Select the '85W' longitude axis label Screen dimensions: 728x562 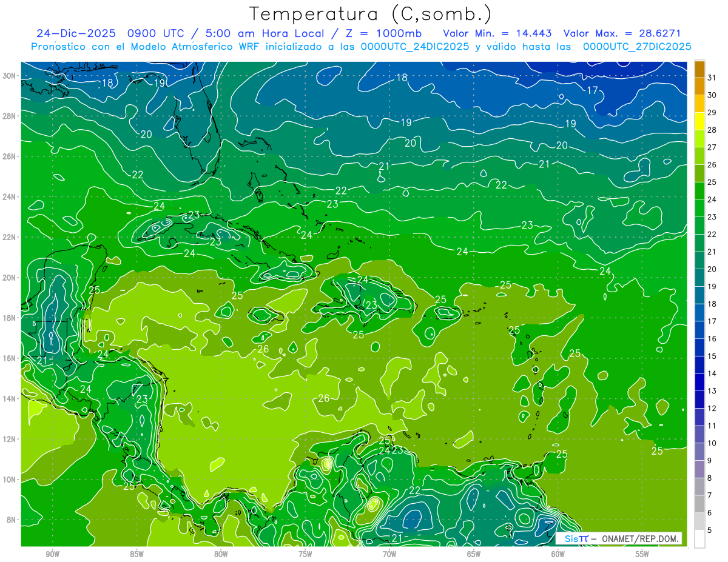[136, 554]
